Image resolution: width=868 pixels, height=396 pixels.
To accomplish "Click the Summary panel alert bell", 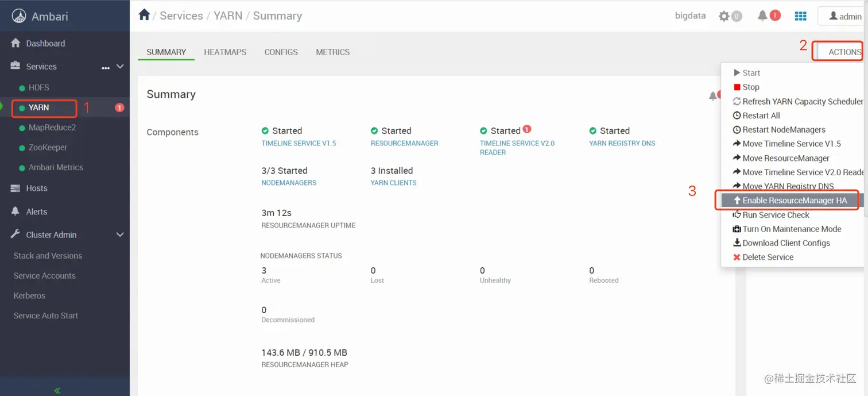I will [x=712, y=96].
